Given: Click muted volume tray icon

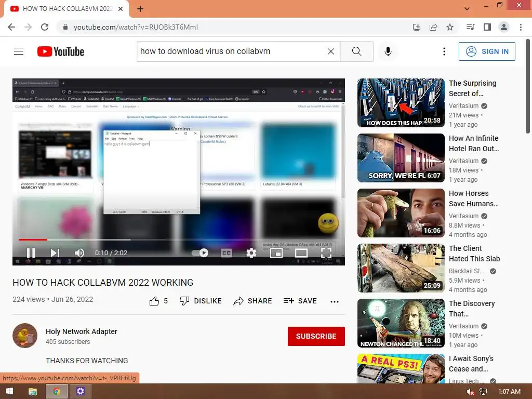Looking at the screenshot, I should pos(470,392).
